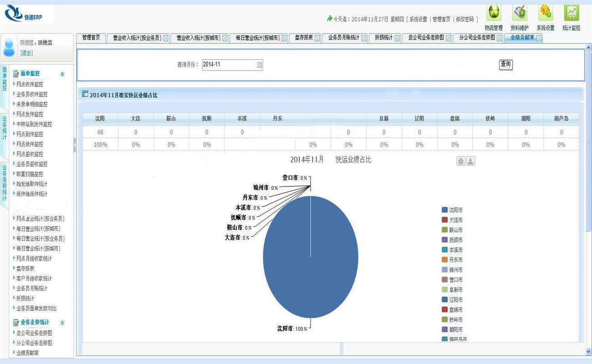Click the table cell showing 100%
Viewport: 592px width, 364px height.
(x=100, y=145)
